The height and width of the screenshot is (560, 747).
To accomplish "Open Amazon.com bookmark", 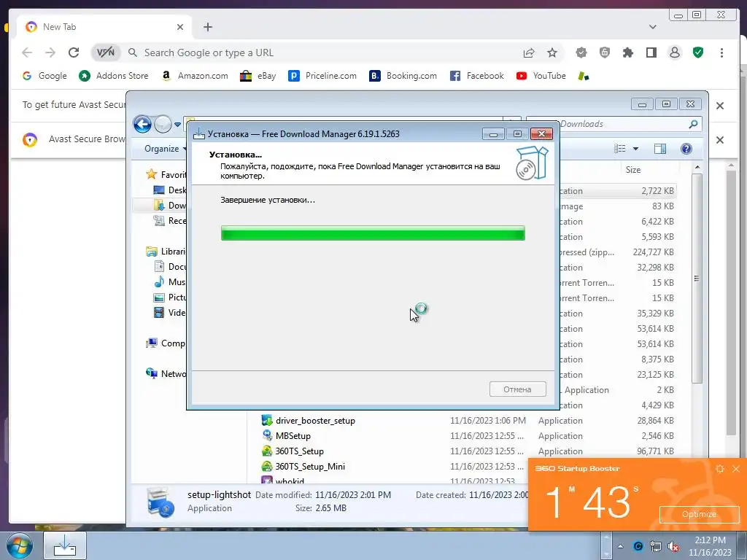I will [194, 76].
